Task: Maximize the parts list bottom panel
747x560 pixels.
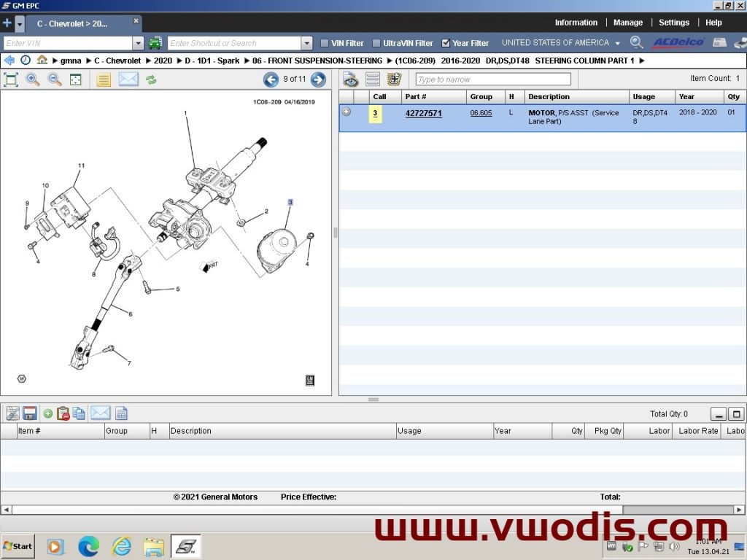Action: [x=736, y=414]
